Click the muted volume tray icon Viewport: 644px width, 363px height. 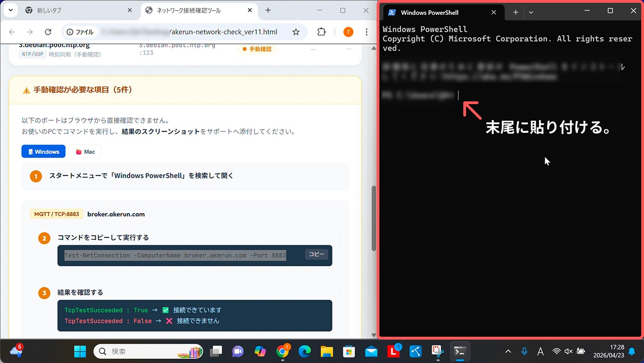568,351
